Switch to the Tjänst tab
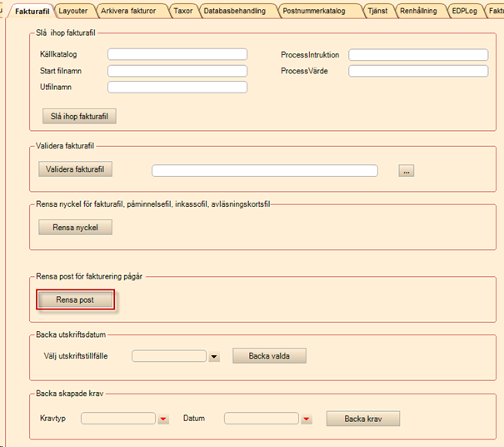 (x=377, y=11)
